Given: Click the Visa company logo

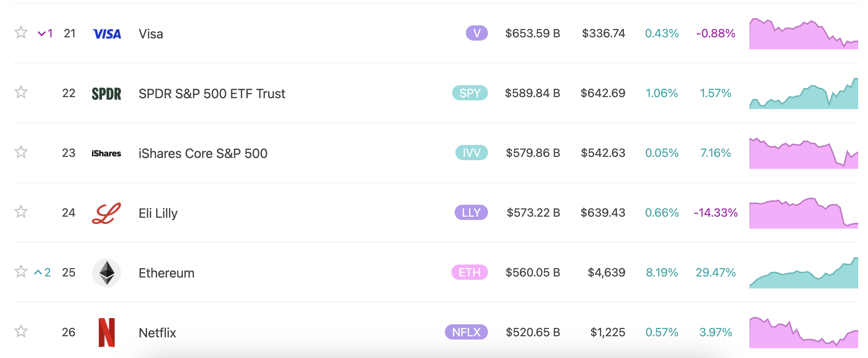Looking at the screenshot, I should click(107, 34).
